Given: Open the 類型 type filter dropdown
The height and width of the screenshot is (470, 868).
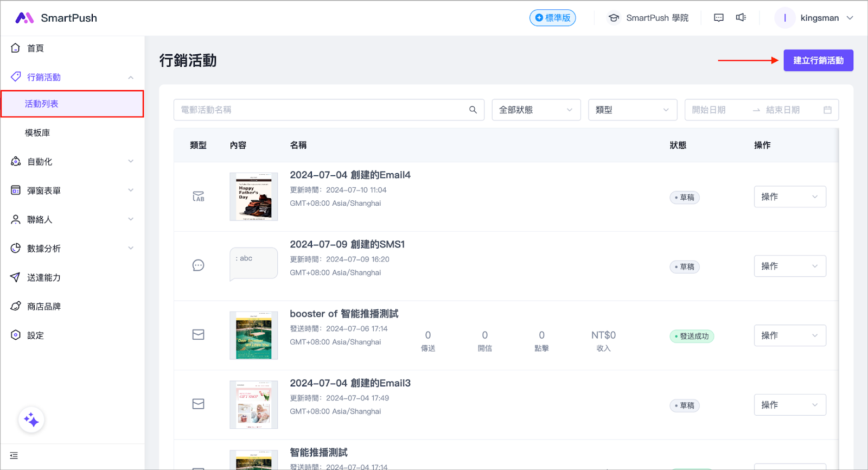Looking at the screenshot, I should pyautogui.click(x=633, y=110).
